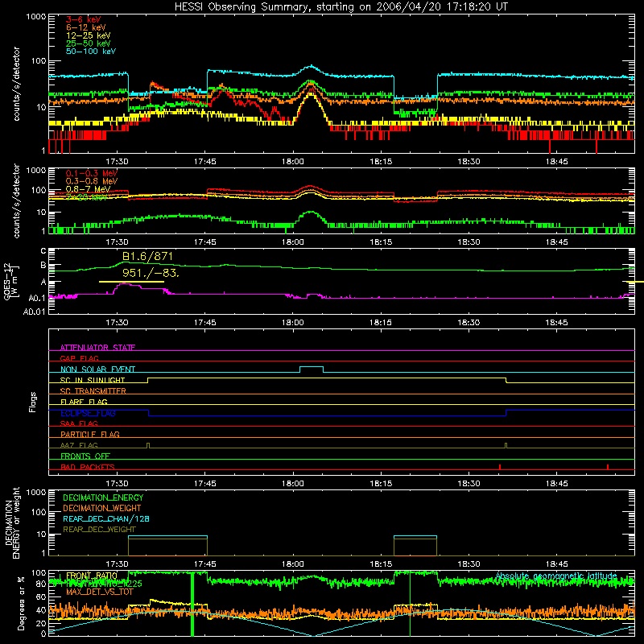Click the Flags vertical axis label
This screenshot has height=644, width=644.
(x=33, y=402)
